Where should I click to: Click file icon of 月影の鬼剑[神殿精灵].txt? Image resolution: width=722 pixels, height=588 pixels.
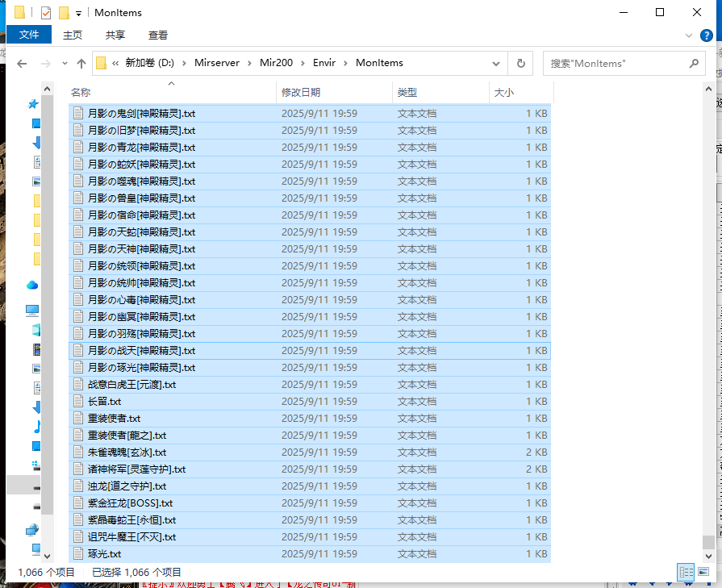point(78,113)
